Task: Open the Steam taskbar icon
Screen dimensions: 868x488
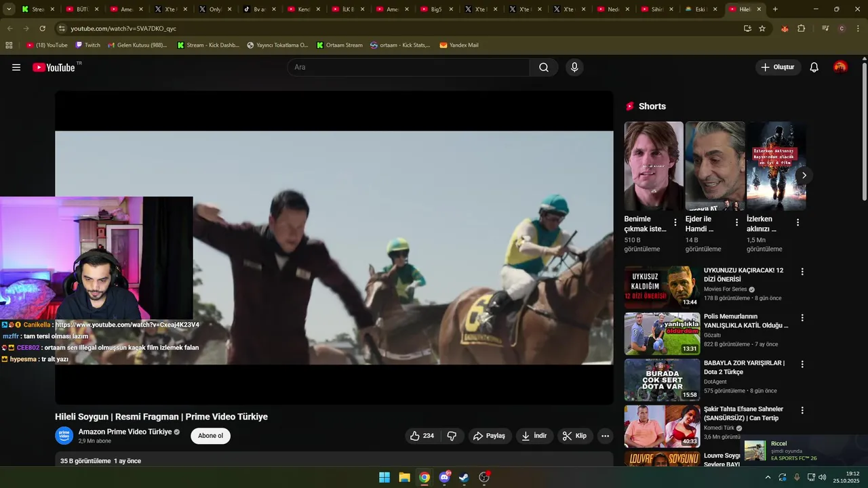Action: click(464, 477)
